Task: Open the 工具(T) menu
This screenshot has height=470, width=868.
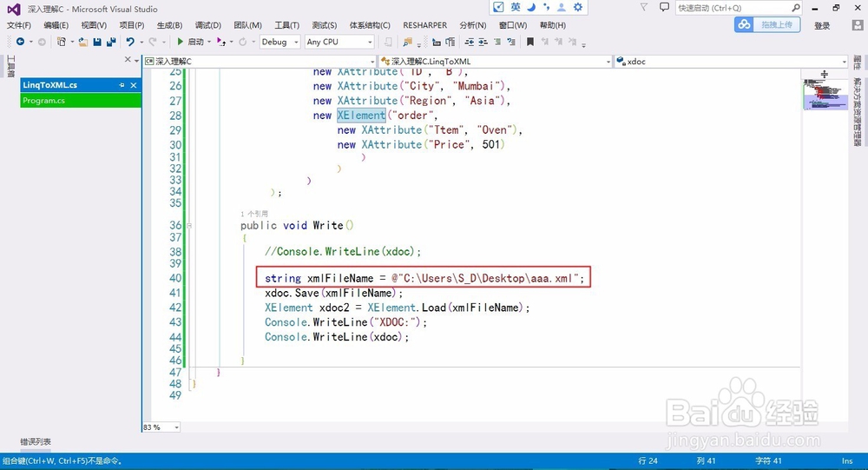Action: coord(286,25)
